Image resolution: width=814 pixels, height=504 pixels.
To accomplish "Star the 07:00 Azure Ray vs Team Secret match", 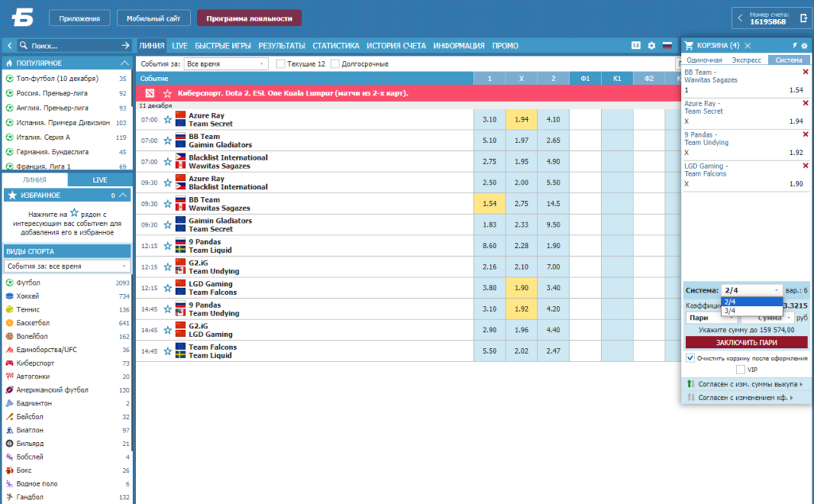I will click(167, 119).
